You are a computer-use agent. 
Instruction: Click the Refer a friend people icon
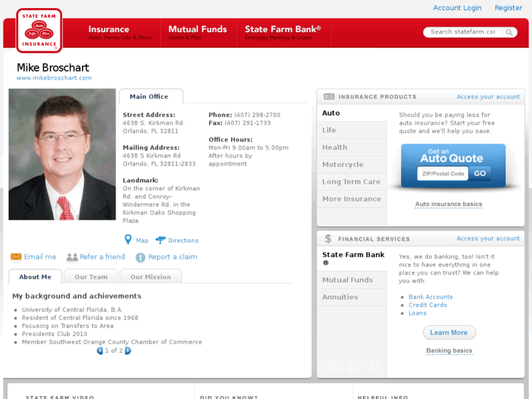(x=72, y=257)
